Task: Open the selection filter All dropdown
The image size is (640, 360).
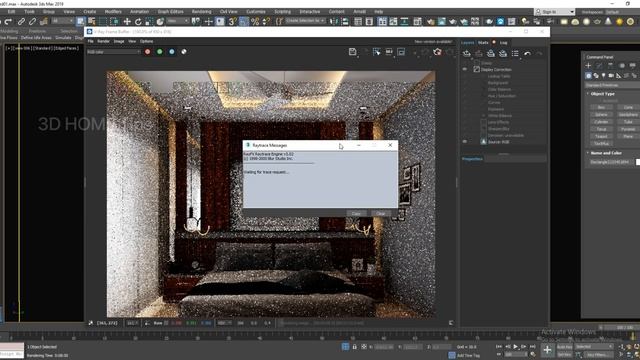Action: point(62,21)
